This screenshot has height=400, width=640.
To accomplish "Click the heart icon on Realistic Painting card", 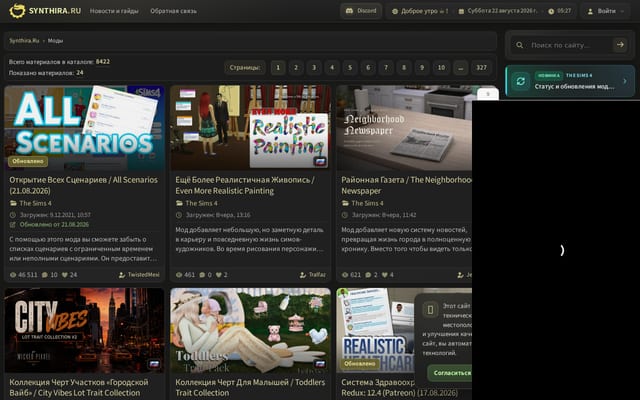I will pos(219,275).
